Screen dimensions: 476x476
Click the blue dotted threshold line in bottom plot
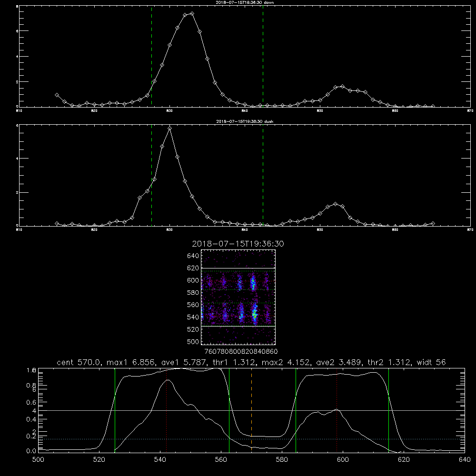[x=251, y=439]
